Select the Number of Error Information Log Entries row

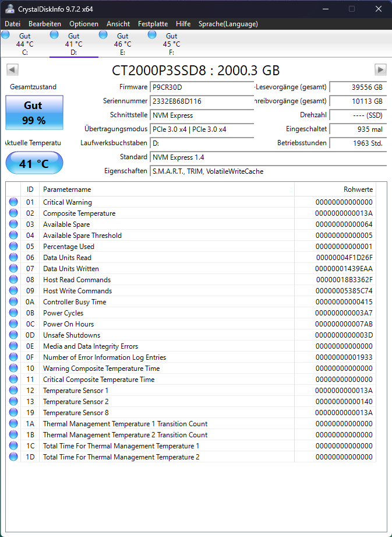tap(191, 357)
